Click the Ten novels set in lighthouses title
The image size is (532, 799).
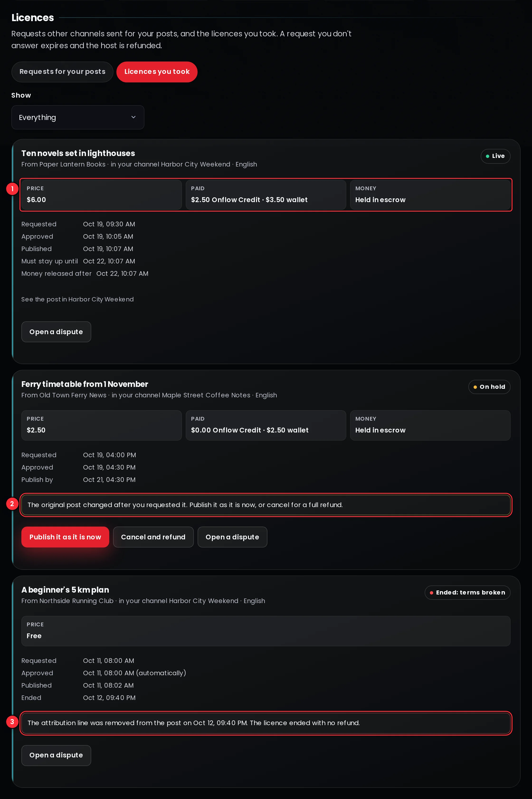tap(78, 153)
